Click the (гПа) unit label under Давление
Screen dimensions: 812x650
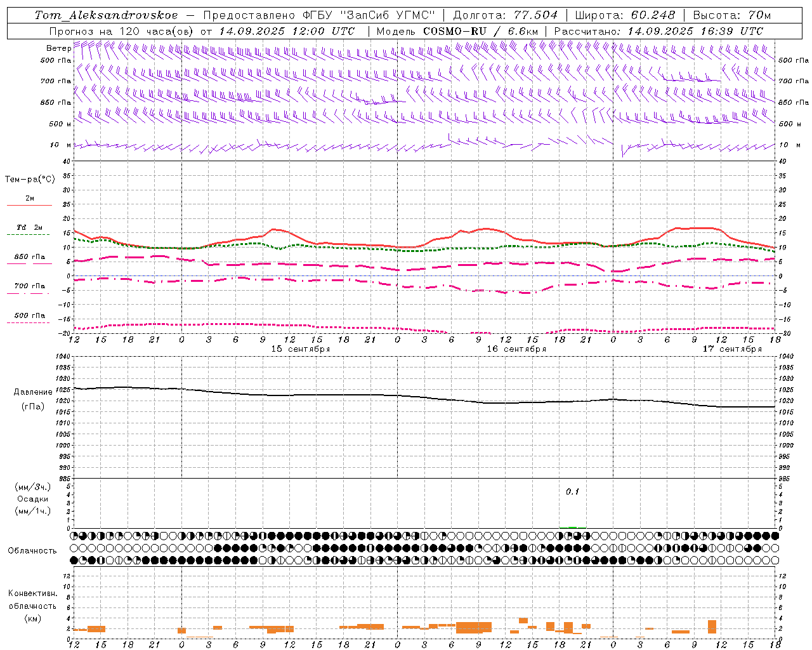point(33,407)
